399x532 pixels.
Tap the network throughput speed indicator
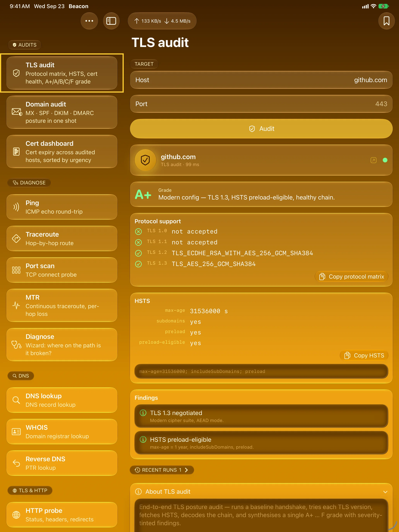point(162,21)
